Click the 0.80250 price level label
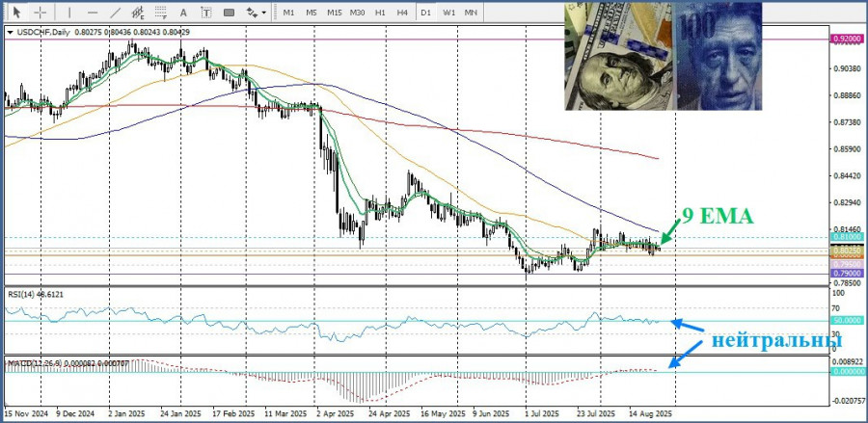The image size is (868, 423). 847,251
